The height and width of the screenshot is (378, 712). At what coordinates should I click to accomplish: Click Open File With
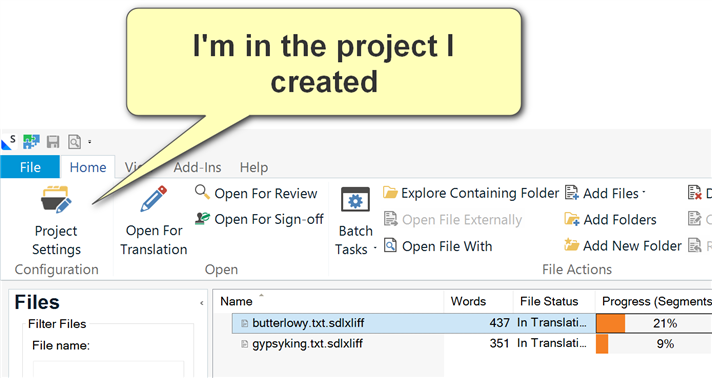[438, 246]
